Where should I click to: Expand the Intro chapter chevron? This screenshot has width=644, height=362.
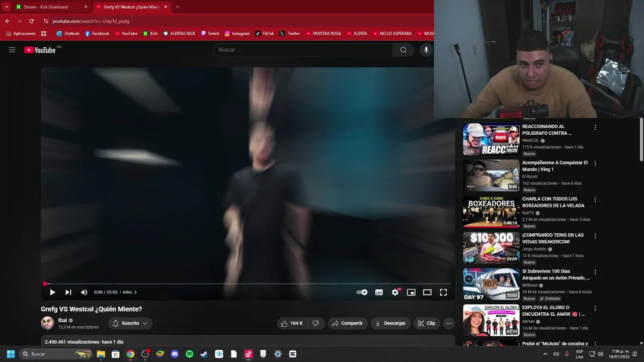tap(135, 292)
